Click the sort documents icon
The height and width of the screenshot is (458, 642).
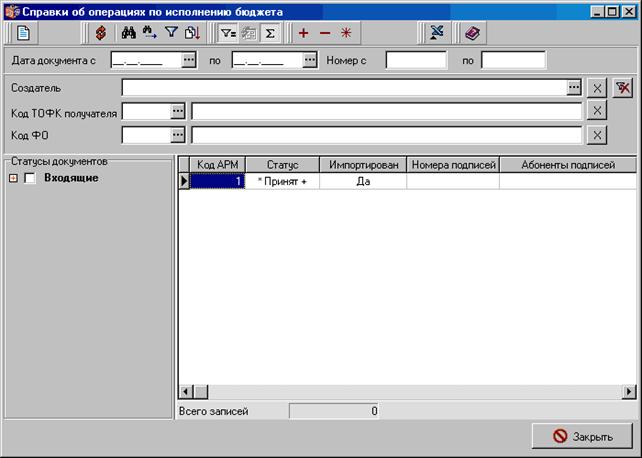point(192,33)
